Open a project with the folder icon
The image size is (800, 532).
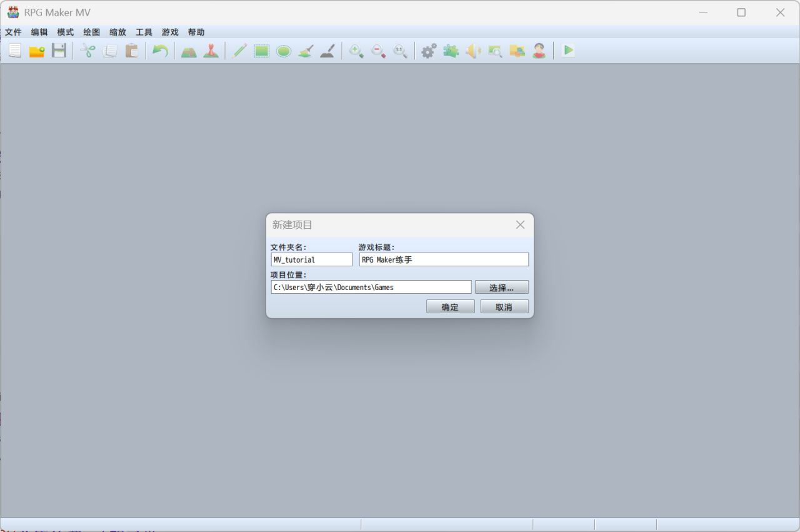(x=37, y=51)
